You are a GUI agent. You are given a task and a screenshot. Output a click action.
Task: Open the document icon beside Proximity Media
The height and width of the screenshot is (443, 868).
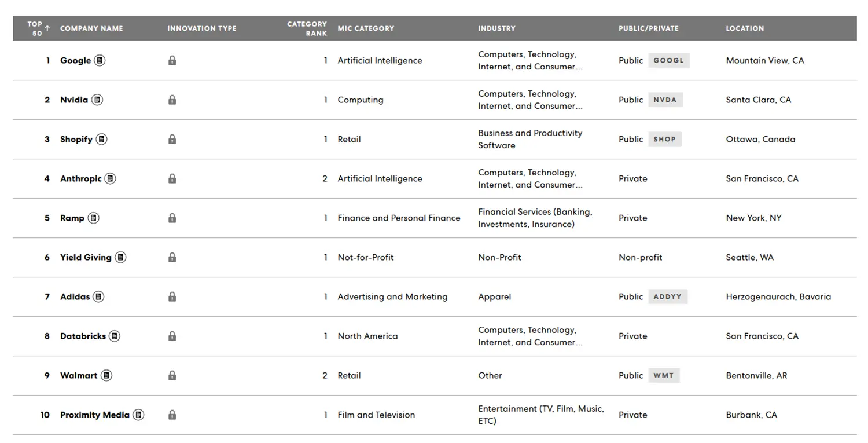[138, 415]
